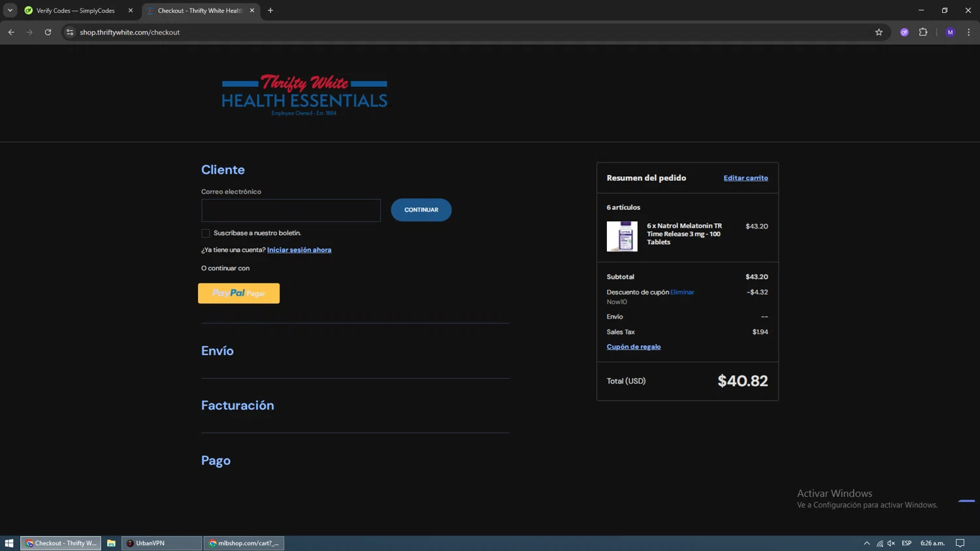Image resolution: width=980 pixels, height=551 pixels.
Task: Open the Extensions puzzle icon
Action: [x=923, y=32]
